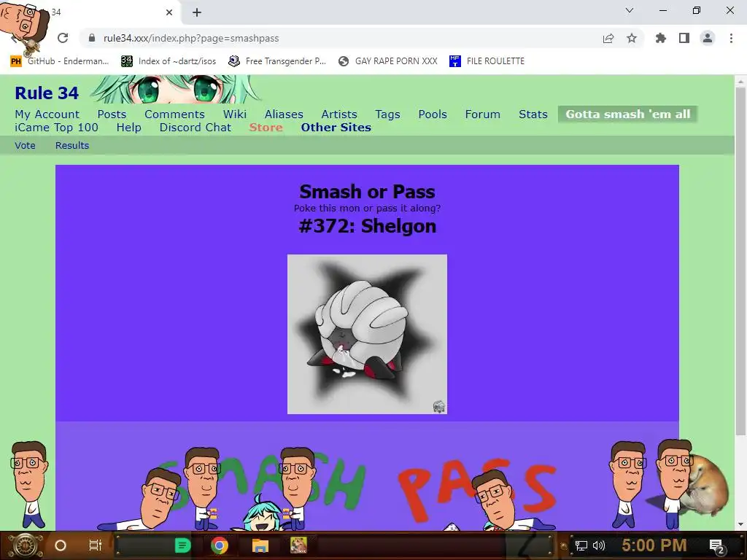747x560 pixels.
Task: Go to Rule 34 home logo
Action: (x=47, y=93)
